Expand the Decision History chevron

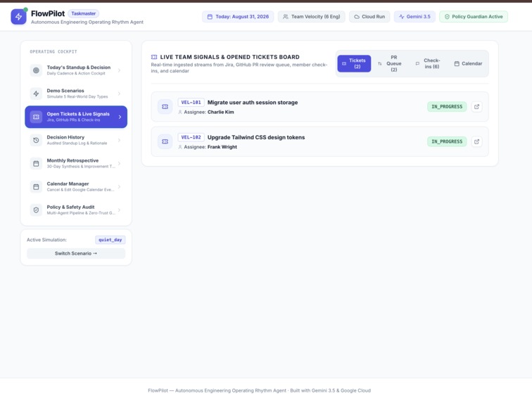119,140
